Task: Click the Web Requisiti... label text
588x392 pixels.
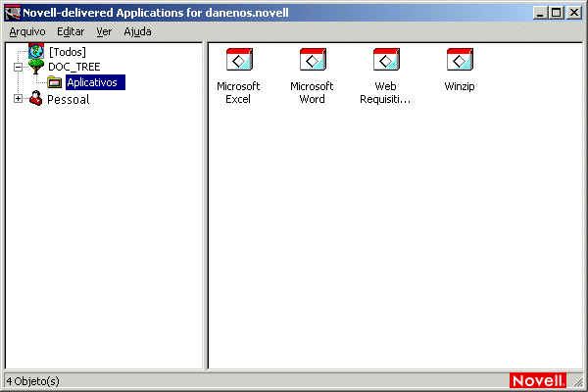Action: (385, 93)
